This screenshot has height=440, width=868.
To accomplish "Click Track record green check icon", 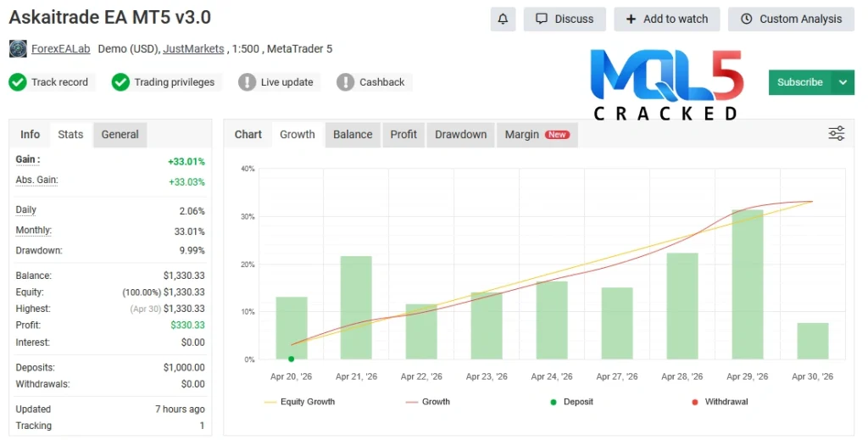I will (18, 82).
